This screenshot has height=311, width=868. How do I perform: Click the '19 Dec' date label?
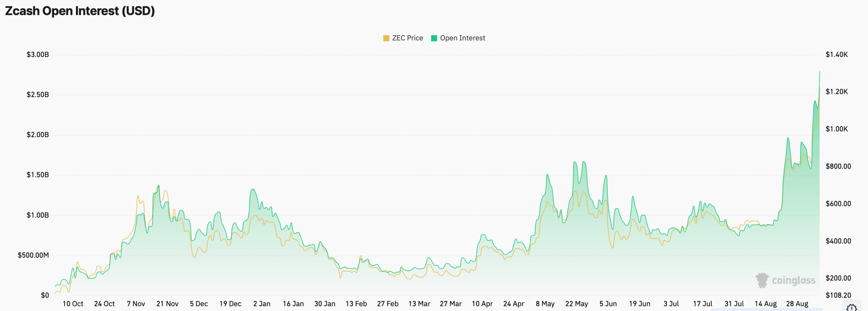(x=231, y=304)
